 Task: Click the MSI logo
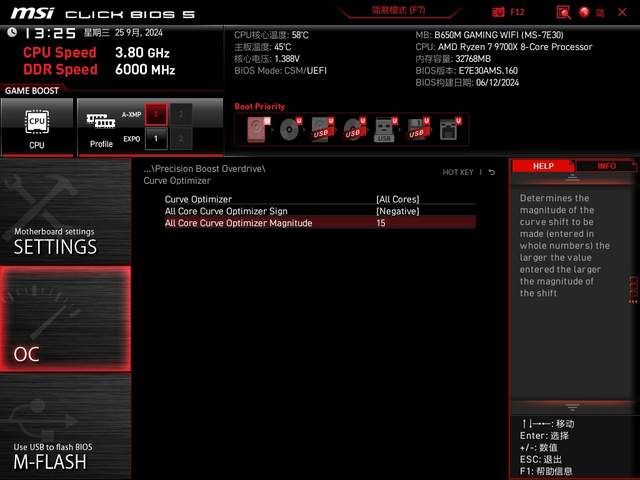click(x=32, y=13)
